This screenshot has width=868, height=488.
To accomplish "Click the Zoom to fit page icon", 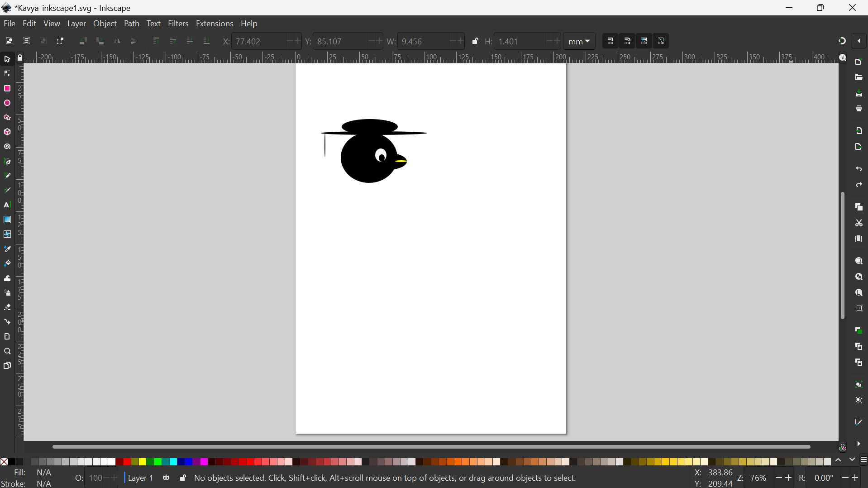I will [x=859, y=293].
